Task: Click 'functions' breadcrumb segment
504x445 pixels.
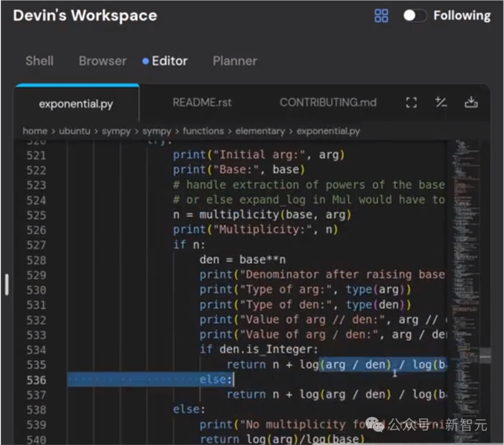Action: pyautogui.click(x=203, y=131)
